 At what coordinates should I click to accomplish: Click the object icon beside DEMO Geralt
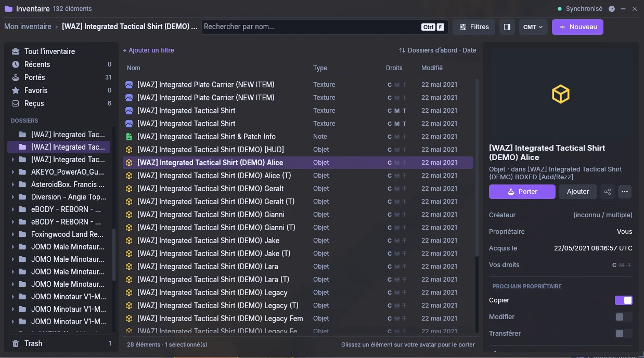pyautogui.click(x=129, y=189)
